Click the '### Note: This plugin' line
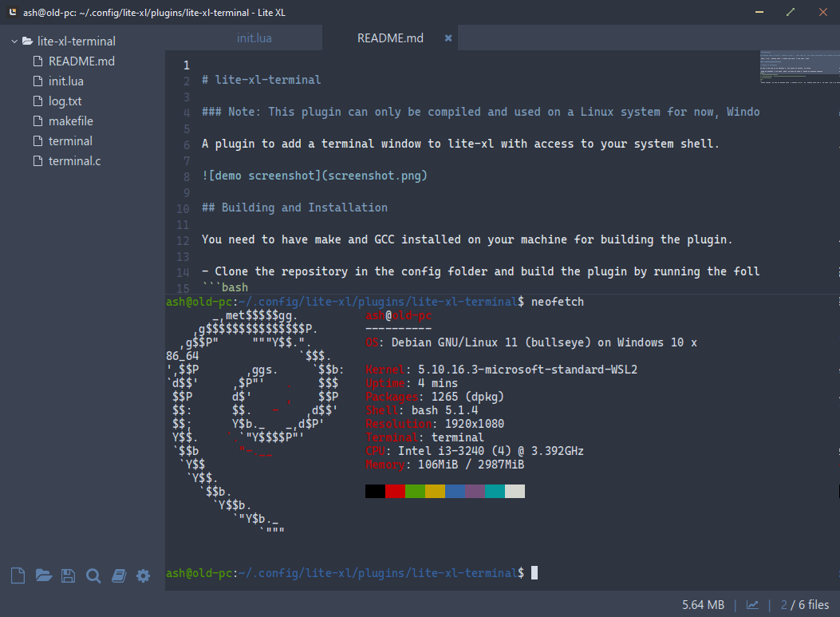 480,112
